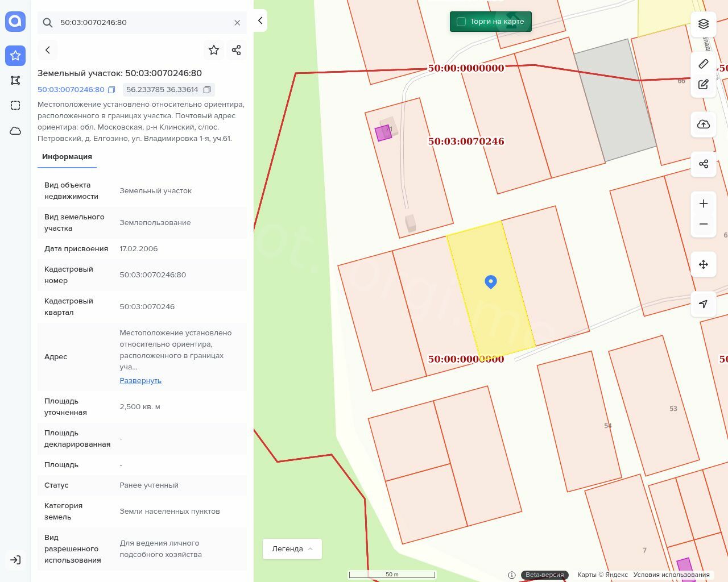
Task: Zoom in the map with plus button
Action: pyautogui.click(x=704, y=203)
